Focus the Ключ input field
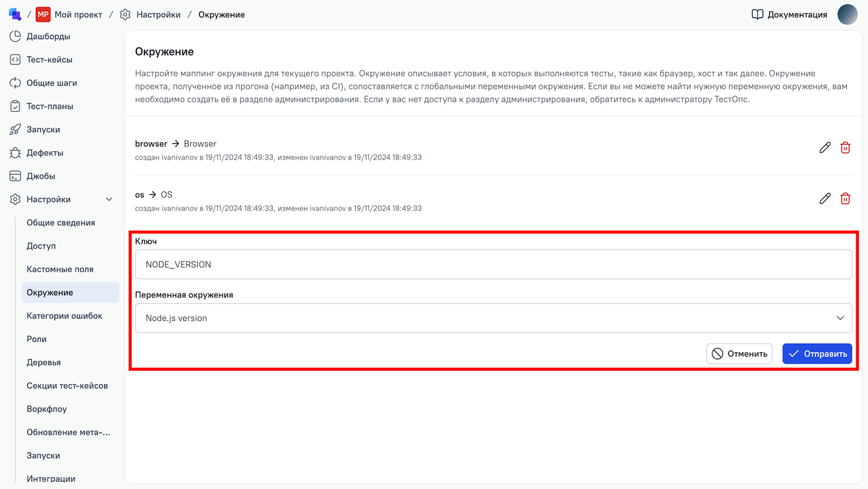 pos(493,264)
